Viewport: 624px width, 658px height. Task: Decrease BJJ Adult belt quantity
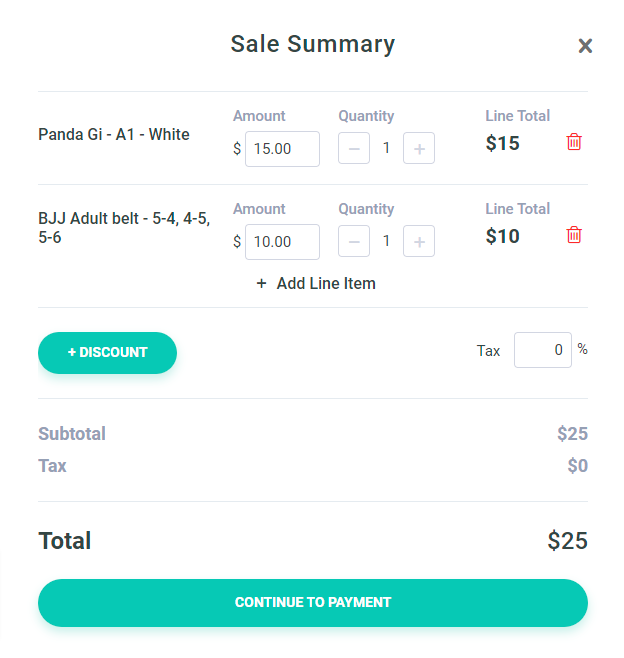pos(354,242)
